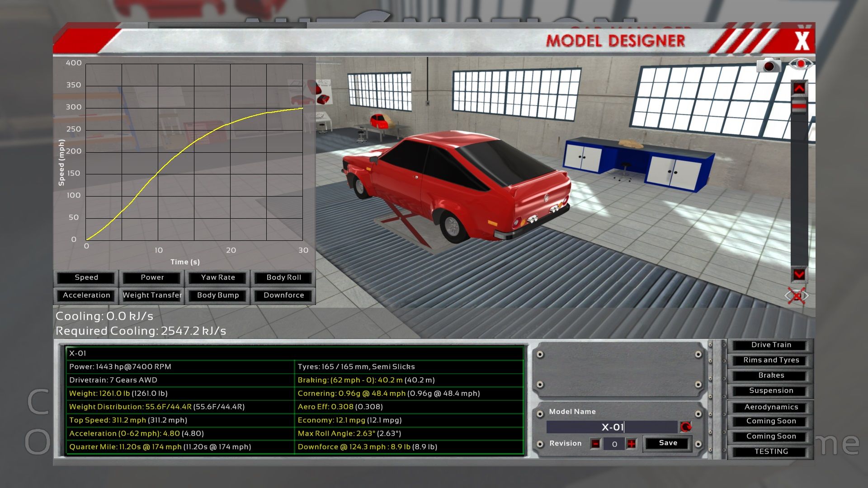Display the Body Roll graph
This screenshot has width=868, height=488.
tap(283, 277)
